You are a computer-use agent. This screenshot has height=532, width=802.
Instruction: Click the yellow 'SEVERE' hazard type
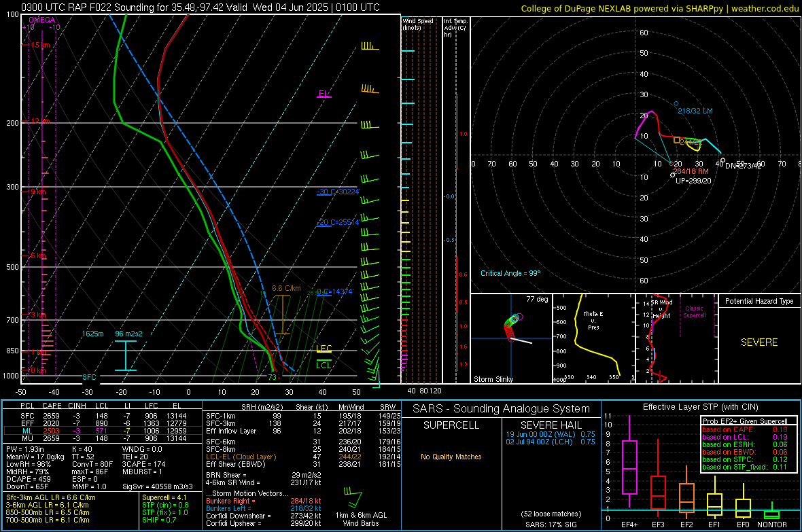tap(759, 342)
